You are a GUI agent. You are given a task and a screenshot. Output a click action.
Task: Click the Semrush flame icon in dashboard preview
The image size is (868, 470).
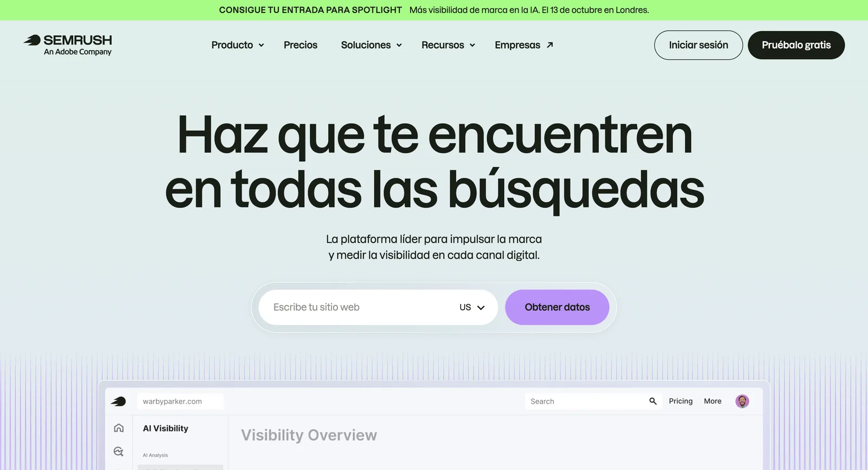coord(118,402)
